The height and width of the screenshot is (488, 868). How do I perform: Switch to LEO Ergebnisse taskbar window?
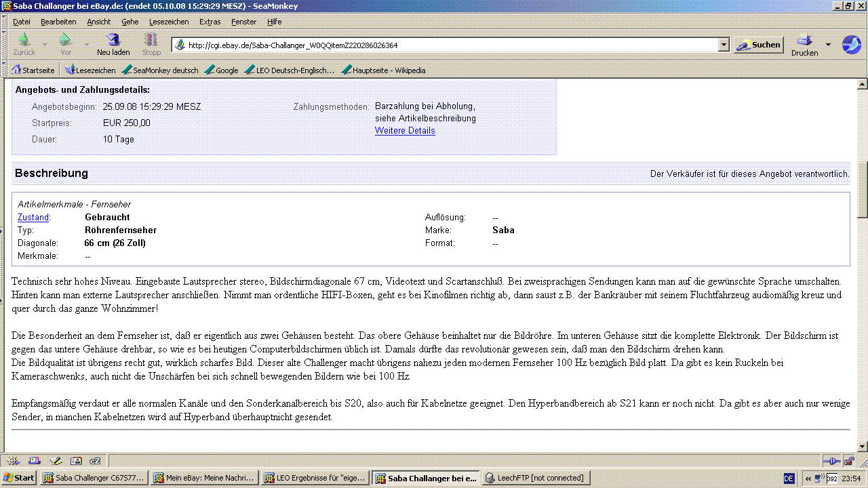coord(315,478)
